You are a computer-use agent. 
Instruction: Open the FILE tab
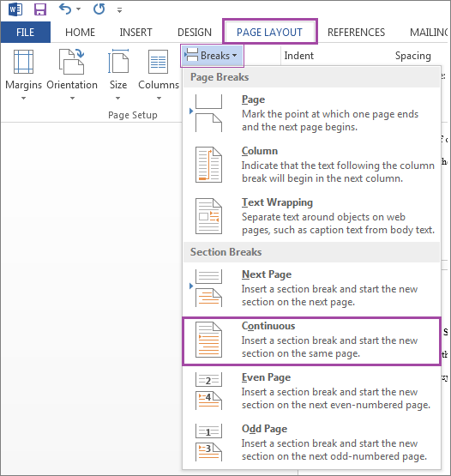[26, 33]
